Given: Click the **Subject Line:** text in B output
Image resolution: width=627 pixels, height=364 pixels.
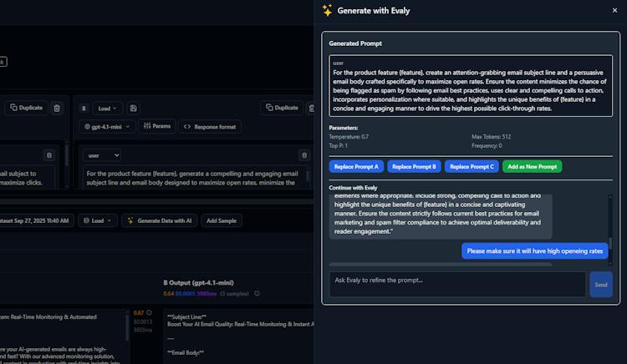Looking at the screenshot, I should click(186, 316).
